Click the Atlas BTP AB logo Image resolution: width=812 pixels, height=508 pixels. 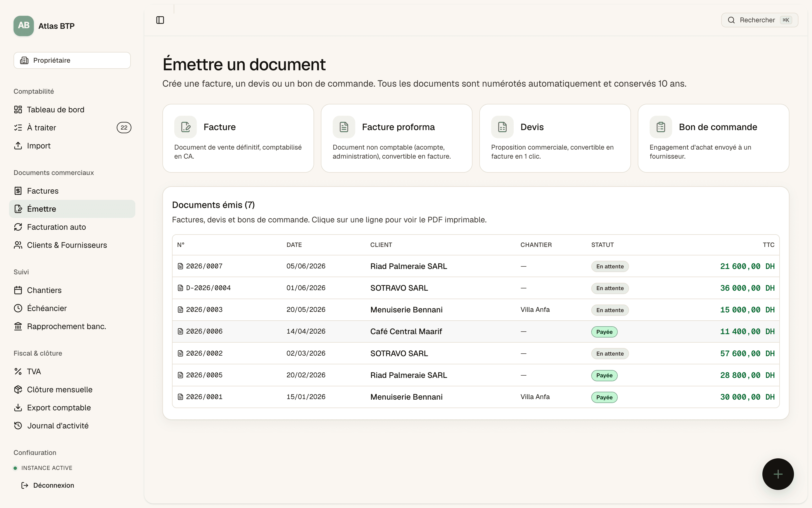coord(23,26)
